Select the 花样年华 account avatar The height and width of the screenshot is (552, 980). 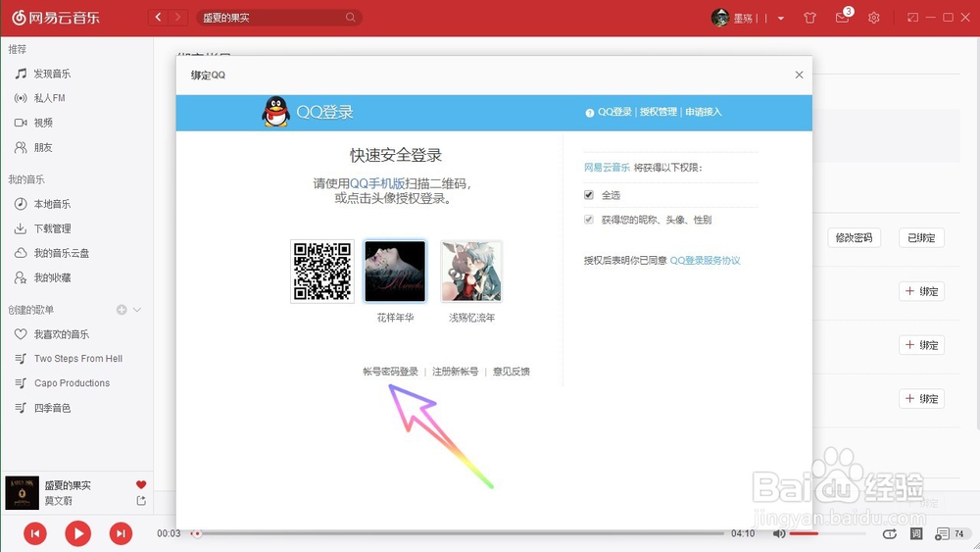[x=395, y=272]
